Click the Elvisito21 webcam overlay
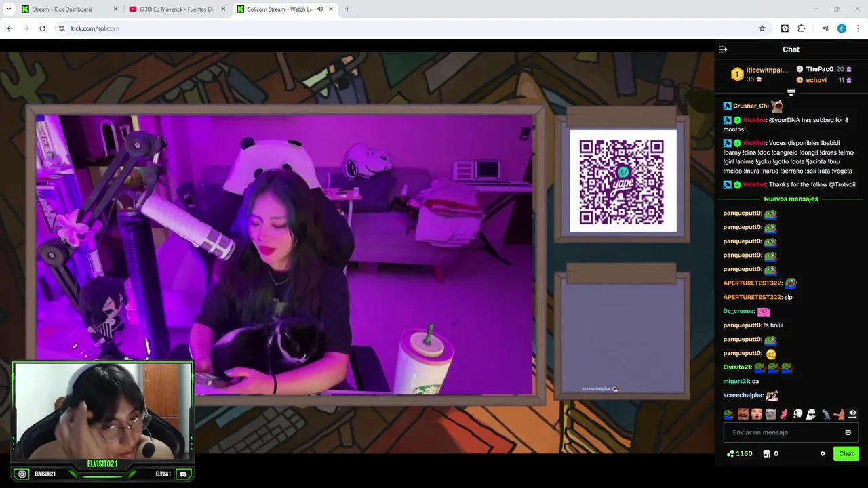Image resolution: width=868 pixels, height=488 pixels. pos(103,411)
